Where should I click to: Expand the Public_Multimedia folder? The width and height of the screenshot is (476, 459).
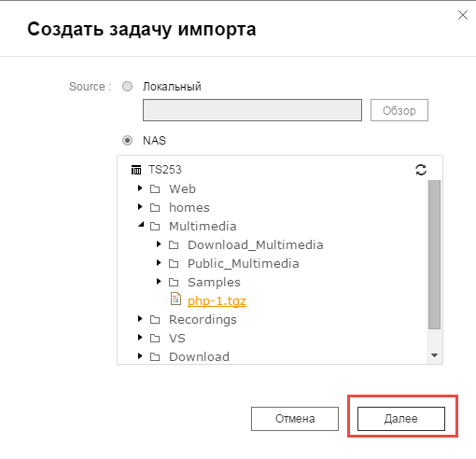pos(159,263)
